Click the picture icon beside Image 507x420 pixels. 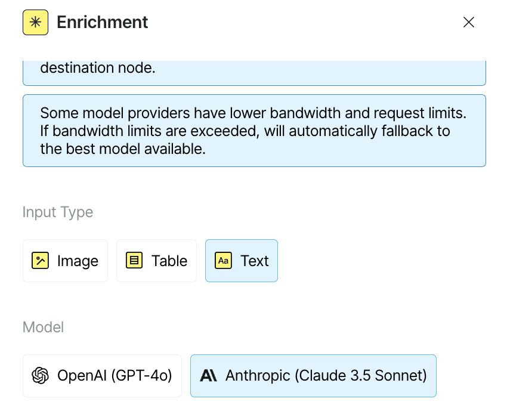40,261
